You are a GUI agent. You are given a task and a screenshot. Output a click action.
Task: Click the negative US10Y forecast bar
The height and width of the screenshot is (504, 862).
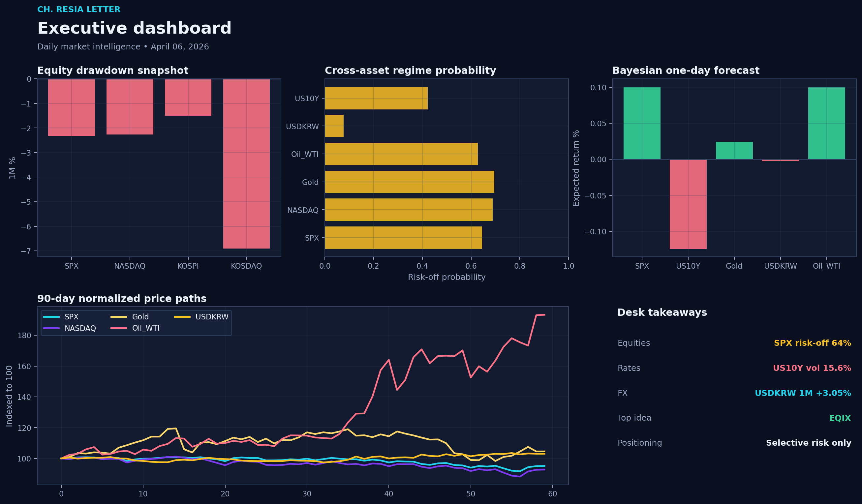coord(688,204)
